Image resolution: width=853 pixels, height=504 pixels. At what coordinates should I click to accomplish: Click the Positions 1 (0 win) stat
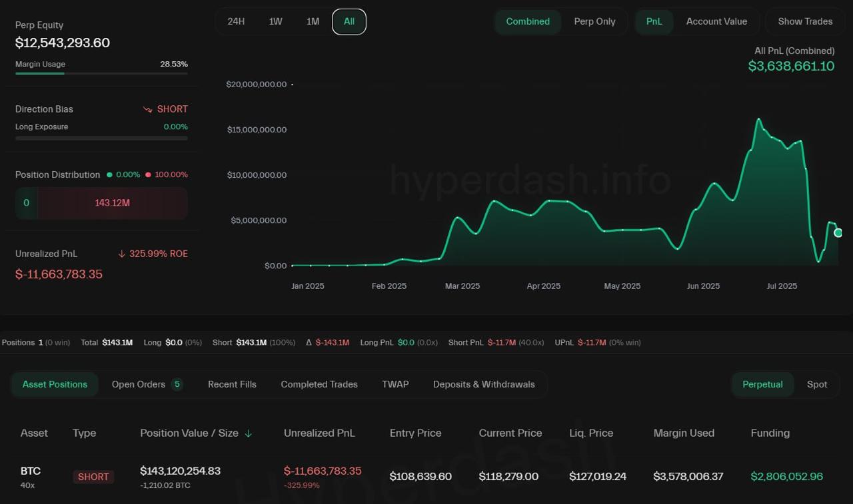pyautogui.click(x=35, y=342)
